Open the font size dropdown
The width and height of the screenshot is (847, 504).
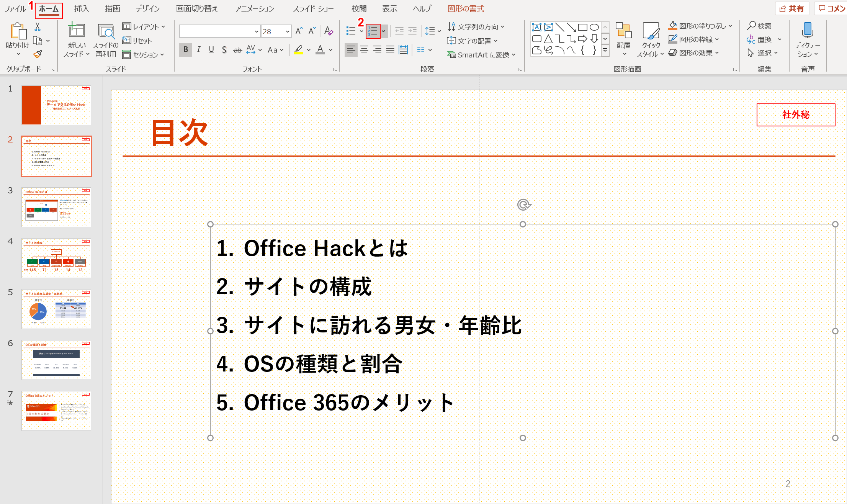288,31
